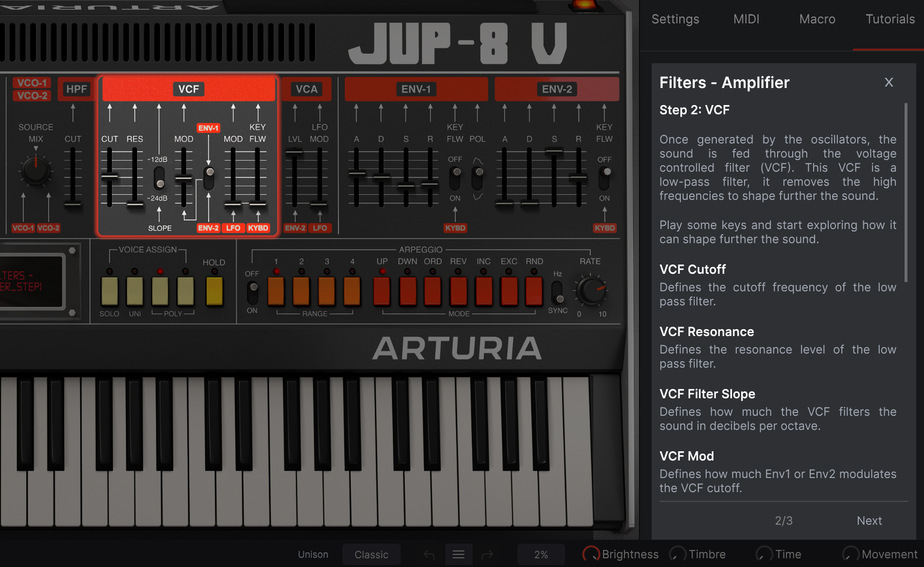Toggle VCF slope switch between -12dB and -24dB
Screen dimensions: 924x567
pyautogui.click(x=160, y=178)
